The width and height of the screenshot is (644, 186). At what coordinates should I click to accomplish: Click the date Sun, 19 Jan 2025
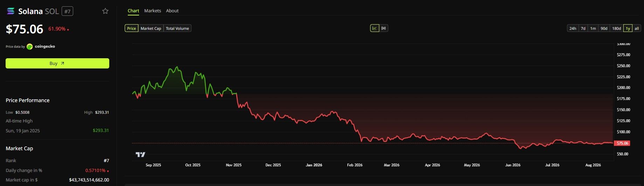(23, 131)
